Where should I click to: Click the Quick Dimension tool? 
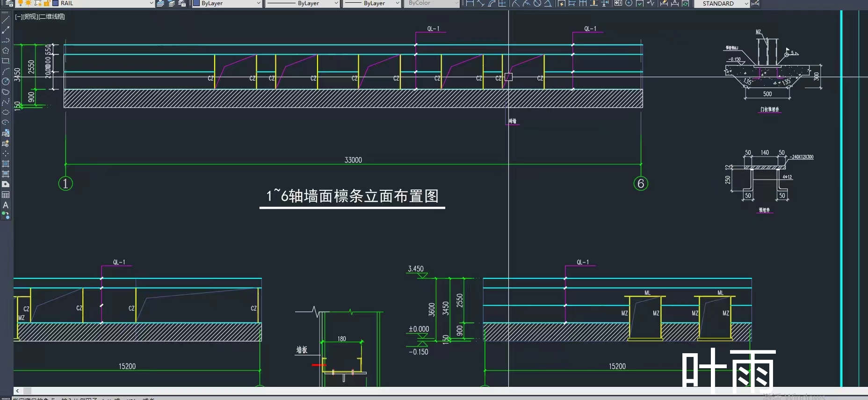(x=562, y=3)
